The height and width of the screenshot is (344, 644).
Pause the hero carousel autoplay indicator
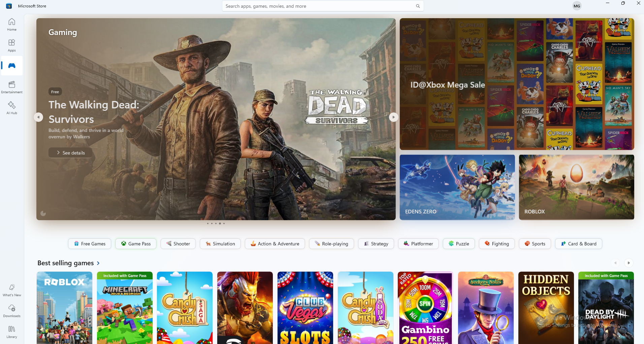(x=43, y=213)
